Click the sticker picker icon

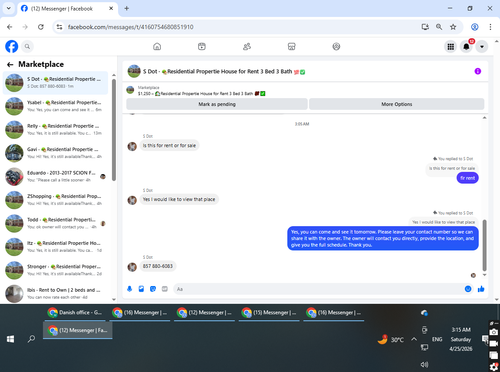coord(153,289)
